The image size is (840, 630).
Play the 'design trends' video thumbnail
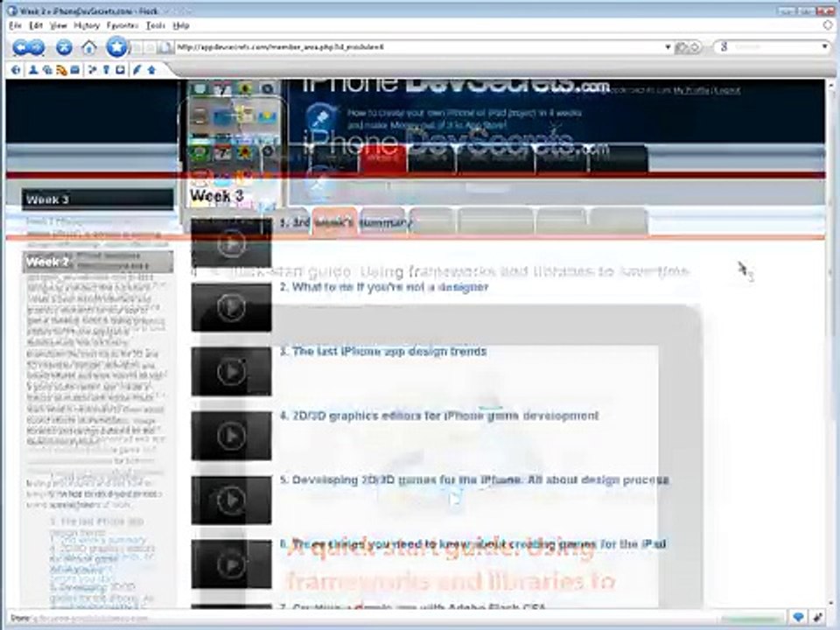(231, 371)
